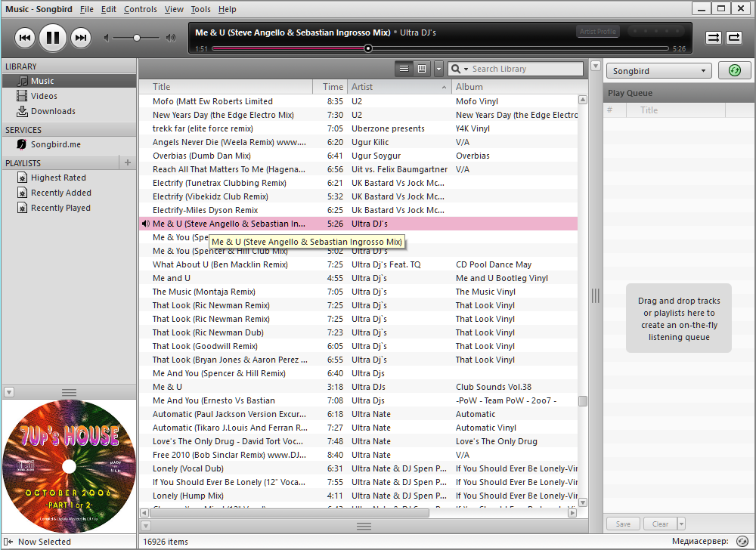Pause playback with the pause button
This screenshot has width=756, height=550.
53,38
